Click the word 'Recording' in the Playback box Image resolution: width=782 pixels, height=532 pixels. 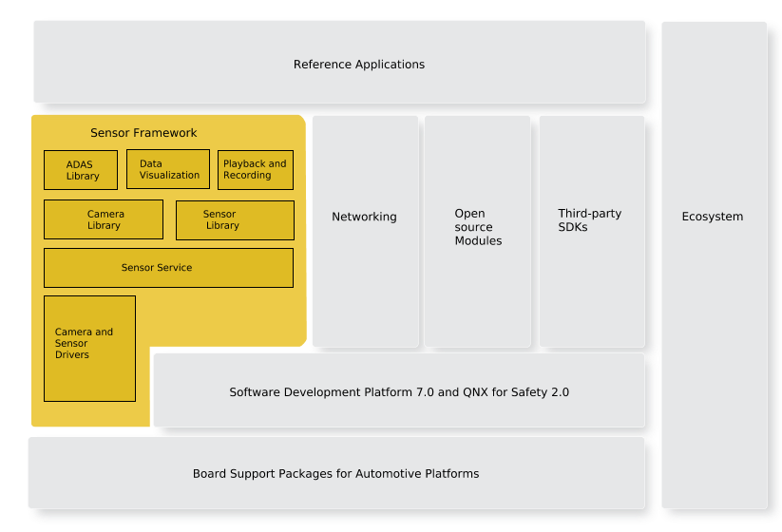(x=247, y=176)
